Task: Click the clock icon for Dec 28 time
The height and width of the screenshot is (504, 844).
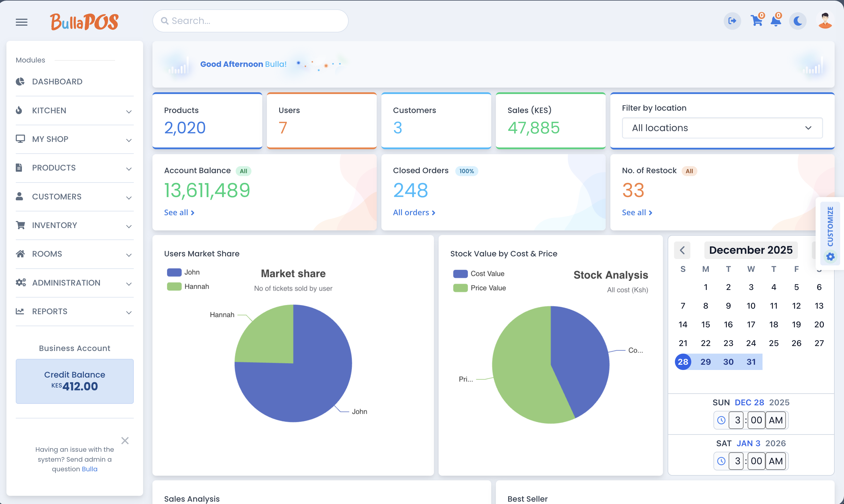Action: (x=721, y=420)
